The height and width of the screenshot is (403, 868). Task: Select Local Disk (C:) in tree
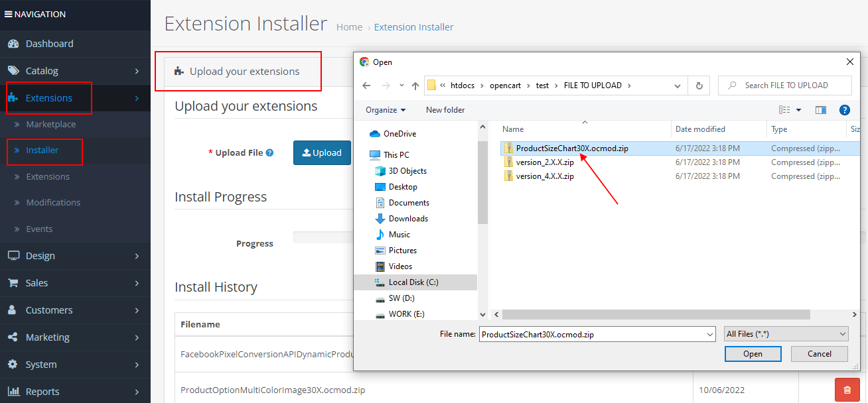click(413, 282)
